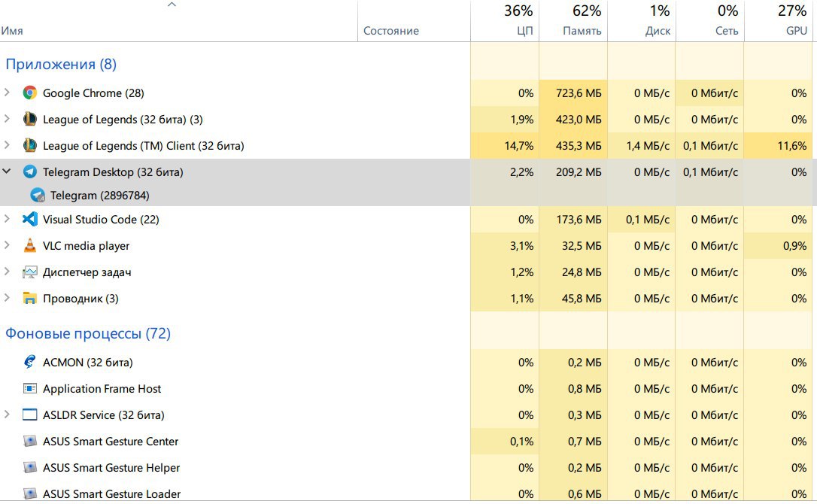Click the VLC media player cone icon
The width and height of the screenshot is (817, 504).
29,245
